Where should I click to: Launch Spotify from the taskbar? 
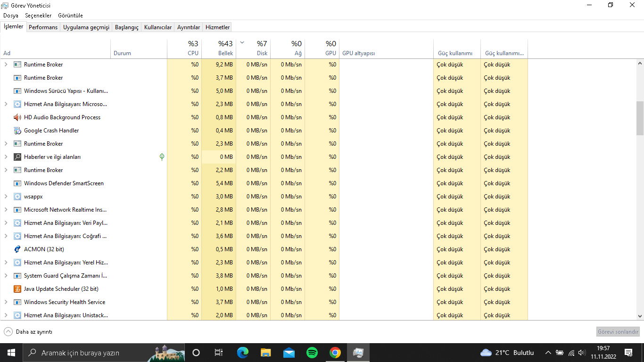312,353
